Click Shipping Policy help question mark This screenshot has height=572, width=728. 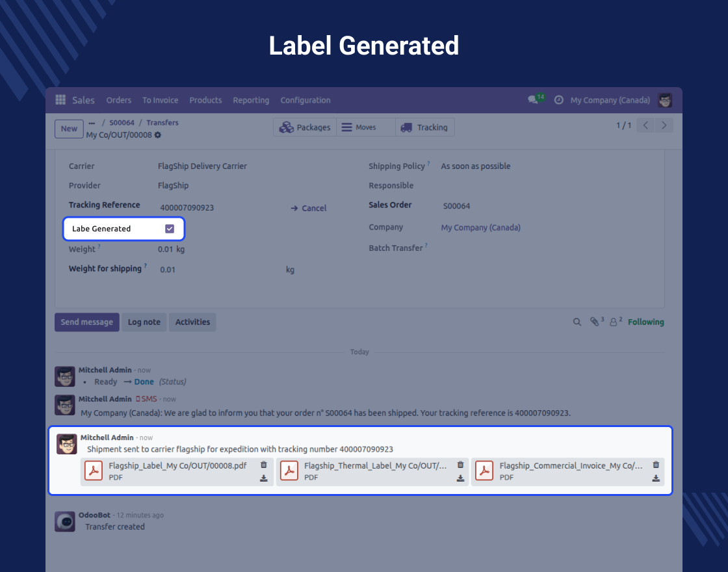coord(428,163)
